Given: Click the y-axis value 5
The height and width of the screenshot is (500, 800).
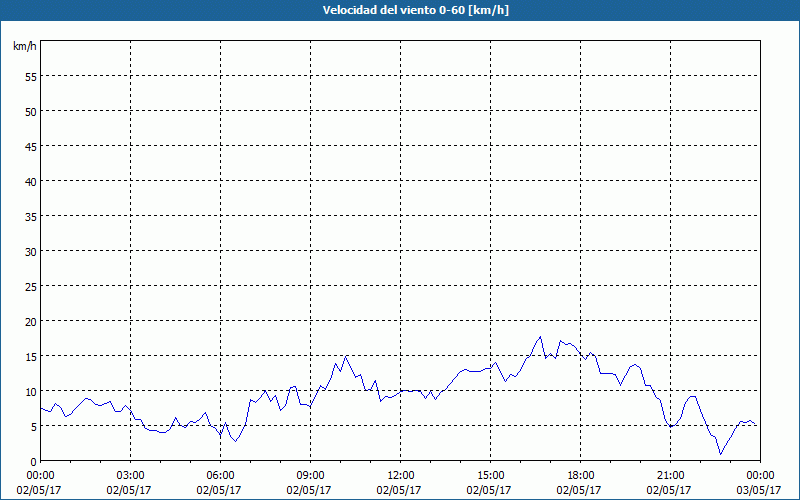Looking at the screenshot, I should 34,427.
